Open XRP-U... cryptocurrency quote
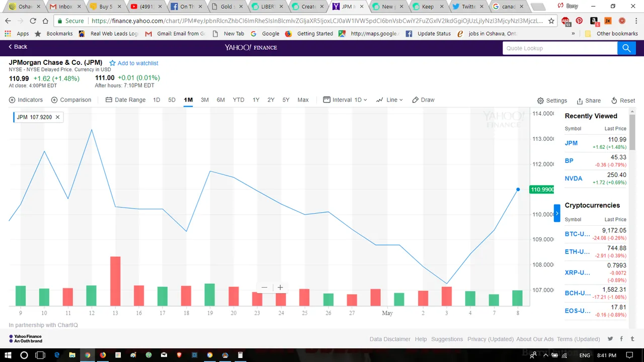This screenshot has height=362, width=644. pos(577,273)
